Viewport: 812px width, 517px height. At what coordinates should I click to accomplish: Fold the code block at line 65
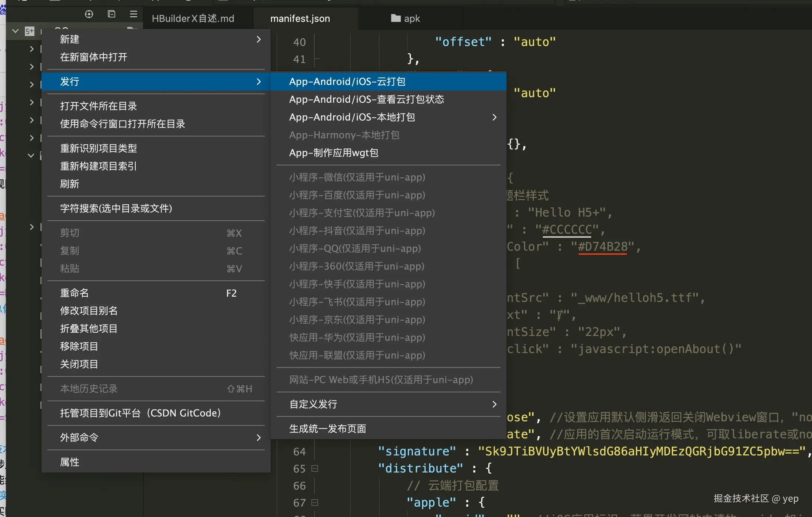[315, 468]
